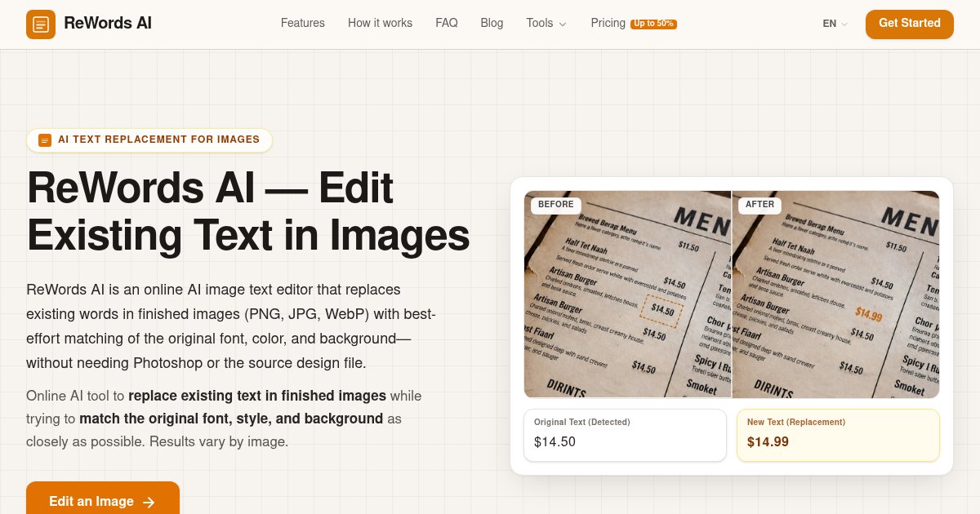Click the arrow icon on Edit an Image

pyautogui.click(x=149, y=503)
